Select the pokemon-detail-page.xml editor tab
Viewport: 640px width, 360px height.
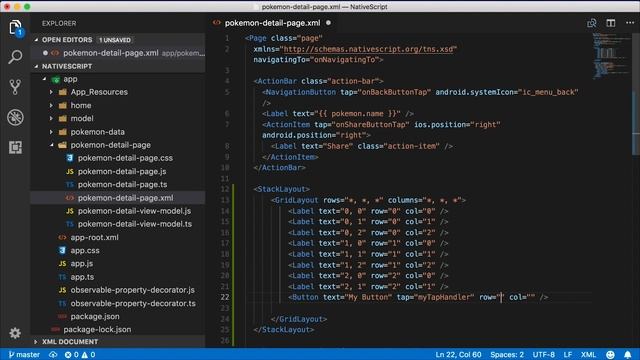272,23
